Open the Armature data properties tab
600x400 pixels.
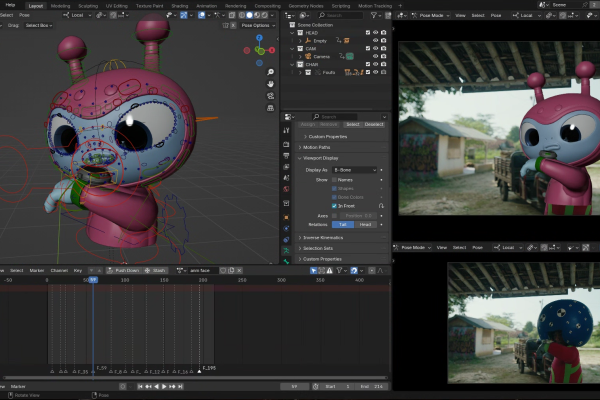tap(286, 251)
